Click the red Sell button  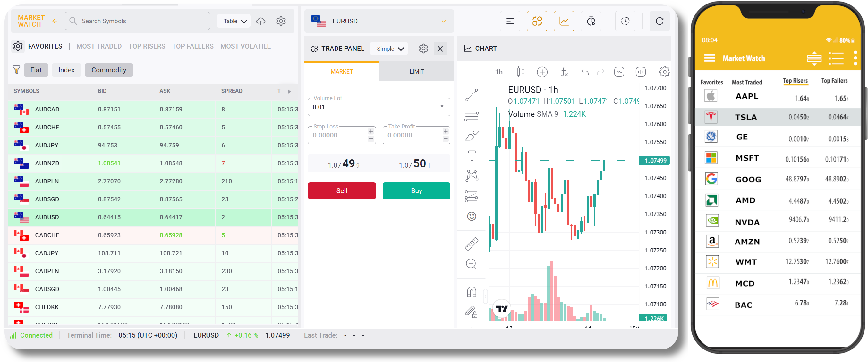tap(342, 190)
